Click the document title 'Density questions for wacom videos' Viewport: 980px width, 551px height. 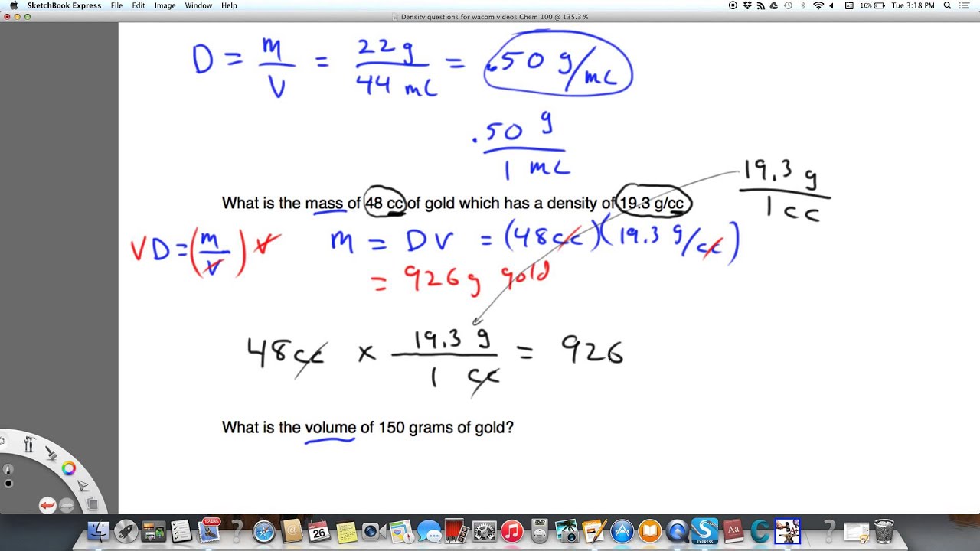pos(459,17)
